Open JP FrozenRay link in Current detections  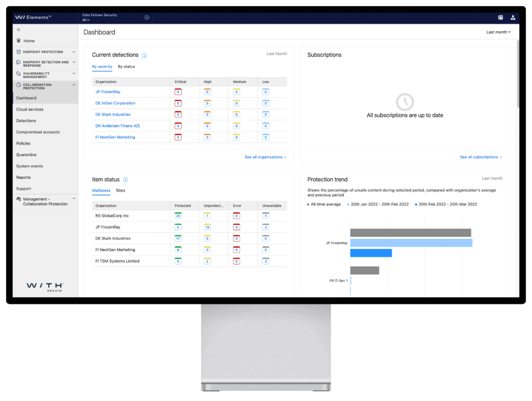click(108, 92)
